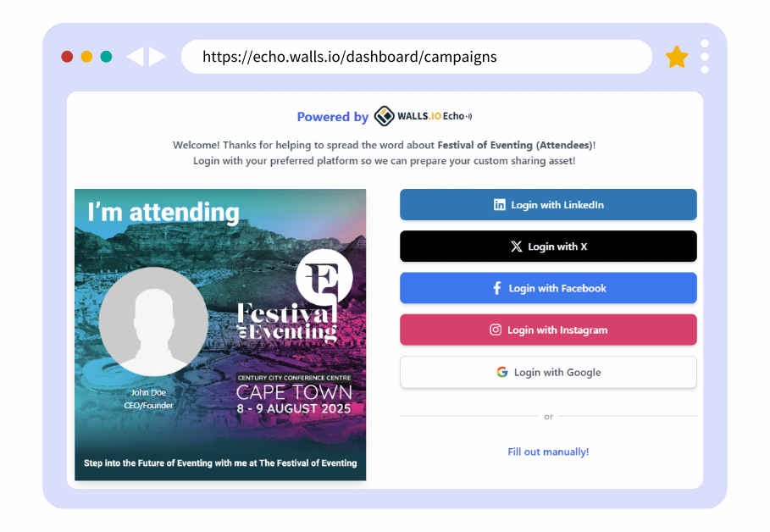Click the yellow window dot
Image resolution: width=770 pixels, height=532 pixels.
86,57
